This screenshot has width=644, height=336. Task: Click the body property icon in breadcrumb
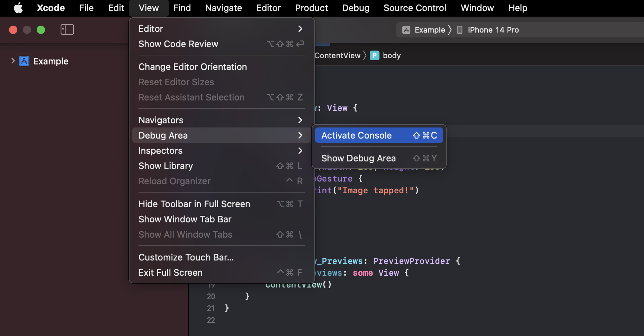tap(375, 56)
